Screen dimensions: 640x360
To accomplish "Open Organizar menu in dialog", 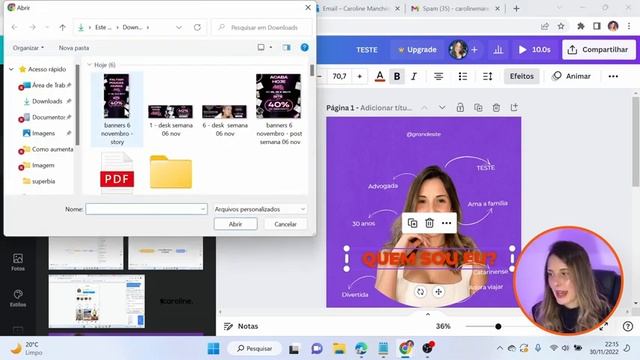I will tap(28, 48).
